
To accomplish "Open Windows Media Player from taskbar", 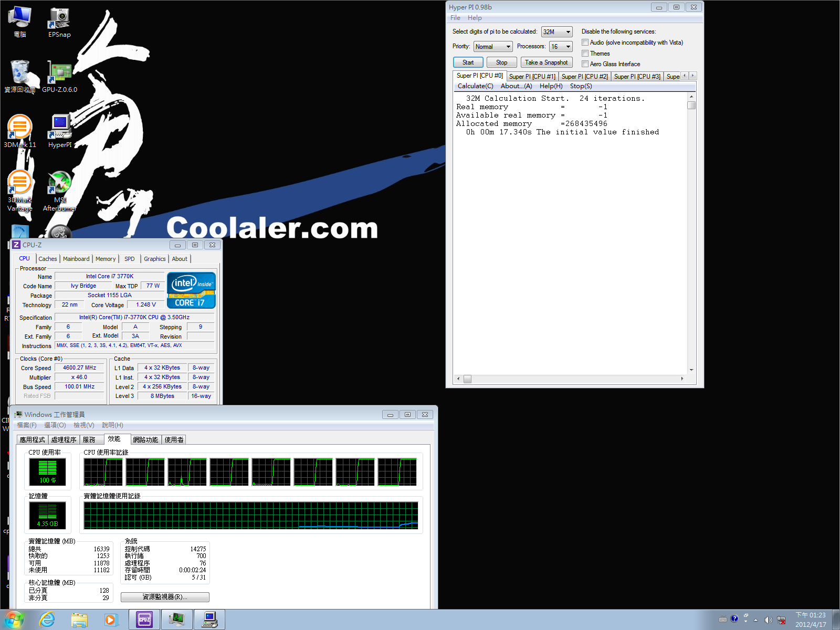I will (111, 620).
